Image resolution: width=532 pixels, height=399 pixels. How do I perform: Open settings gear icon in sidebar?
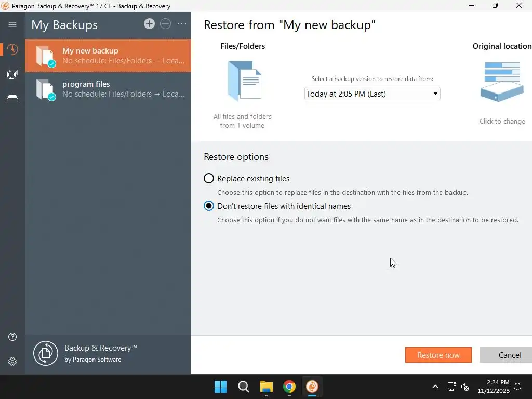(12, 362)
